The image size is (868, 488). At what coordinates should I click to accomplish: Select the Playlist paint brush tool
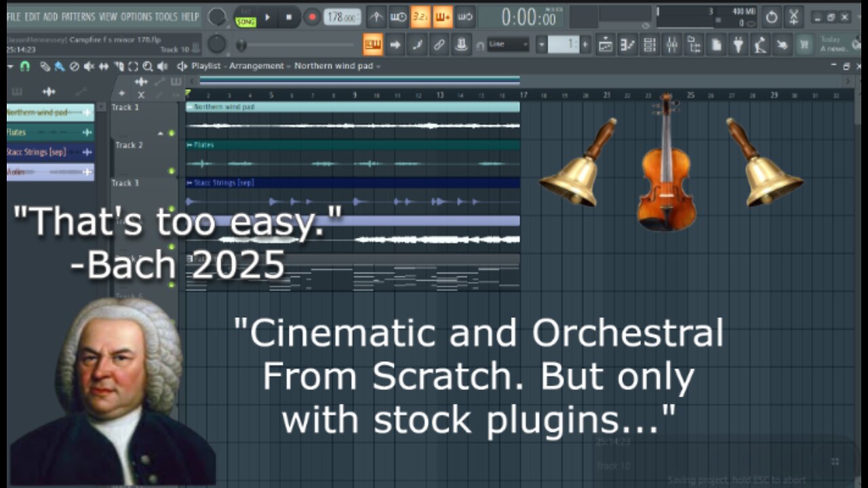(59, 66)
